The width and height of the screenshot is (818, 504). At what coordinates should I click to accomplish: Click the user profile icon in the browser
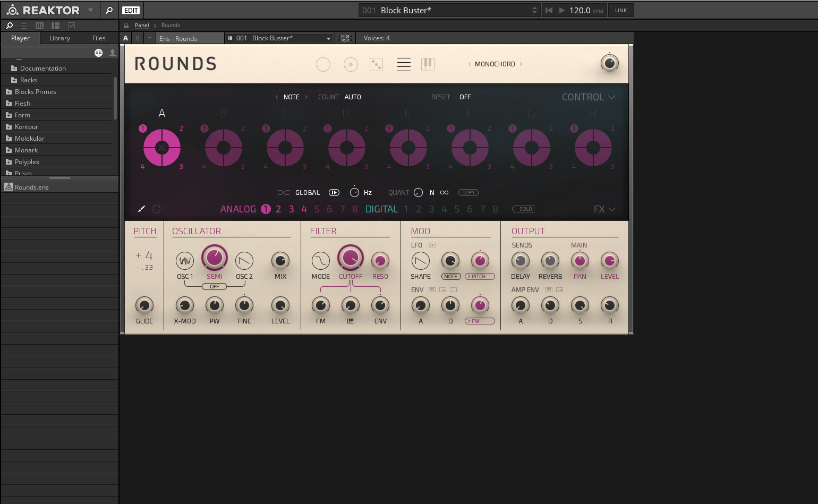113,53
